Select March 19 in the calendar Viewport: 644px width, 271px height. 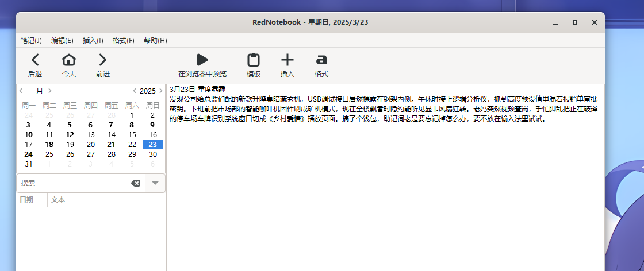[x=70, y=144]
